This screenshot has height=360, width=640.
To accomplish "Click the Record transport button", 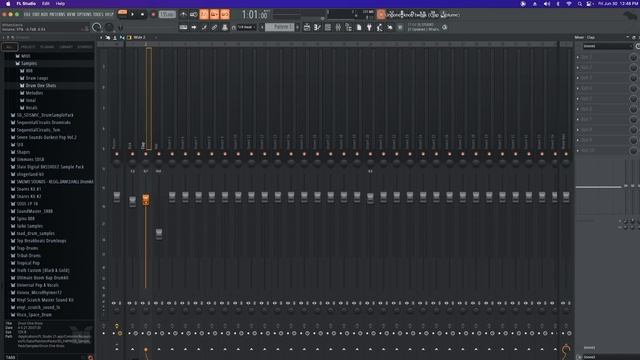I will coord(153,14).
